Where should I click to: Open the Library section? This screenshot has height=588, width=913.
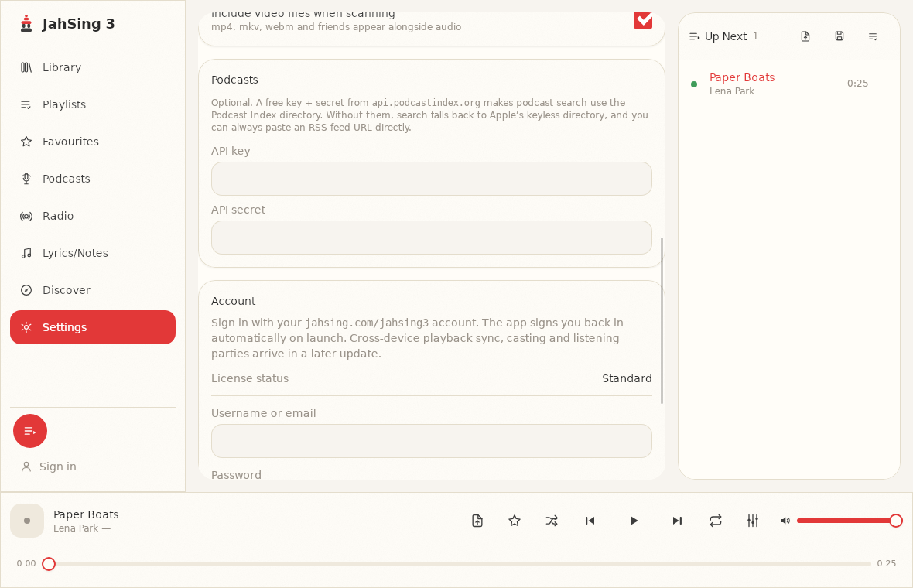[93, 67]
